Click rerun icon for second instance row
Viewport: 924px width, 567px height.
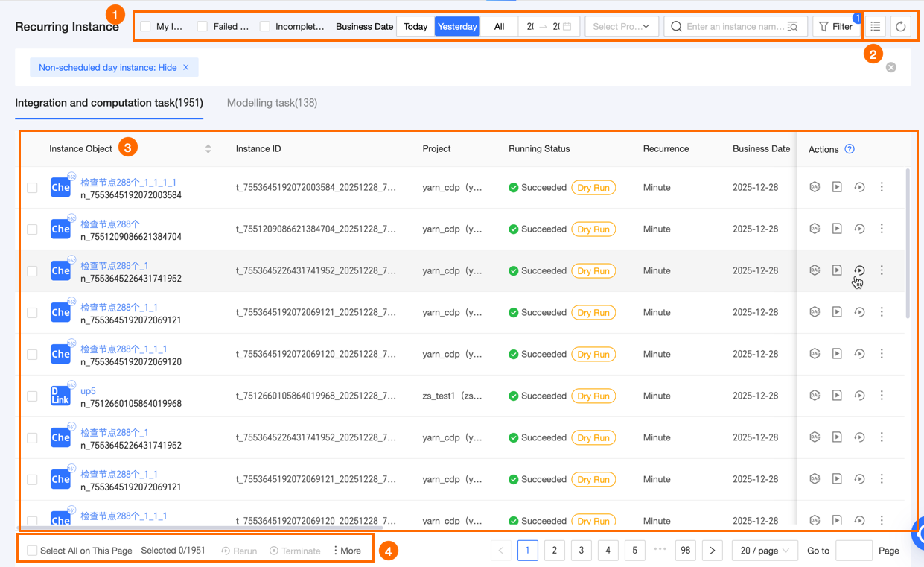859,229
